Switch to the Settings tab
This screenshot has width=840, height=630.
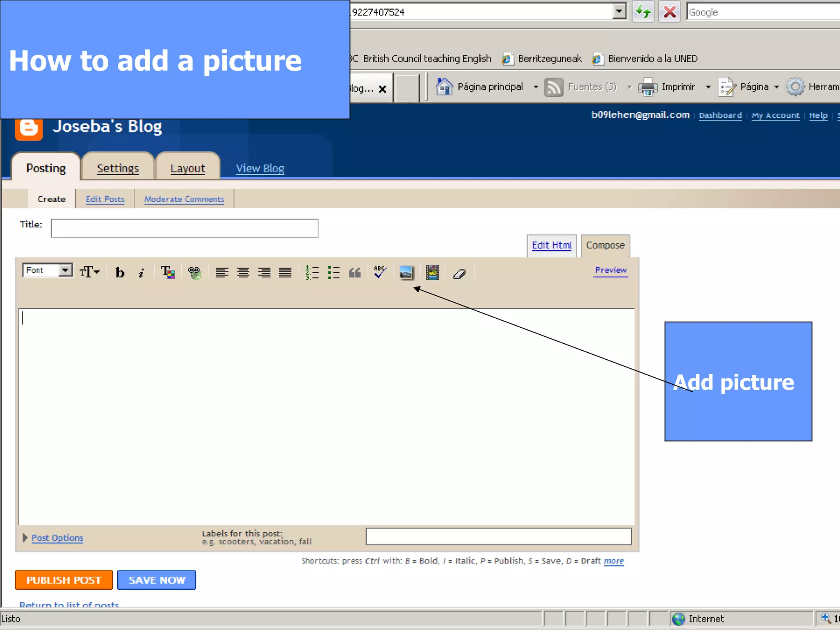(118, 168)
